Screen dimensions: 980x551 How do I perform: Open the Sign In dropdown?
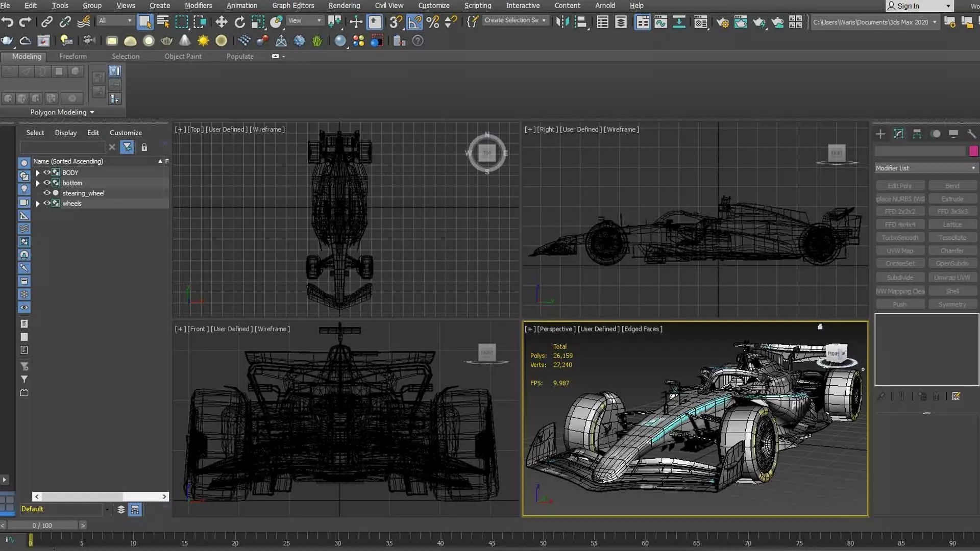[x=919, y=6]
